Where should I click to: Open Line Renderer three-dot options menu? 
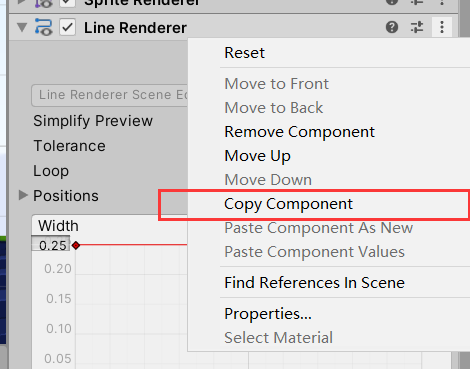click(442, 27)
